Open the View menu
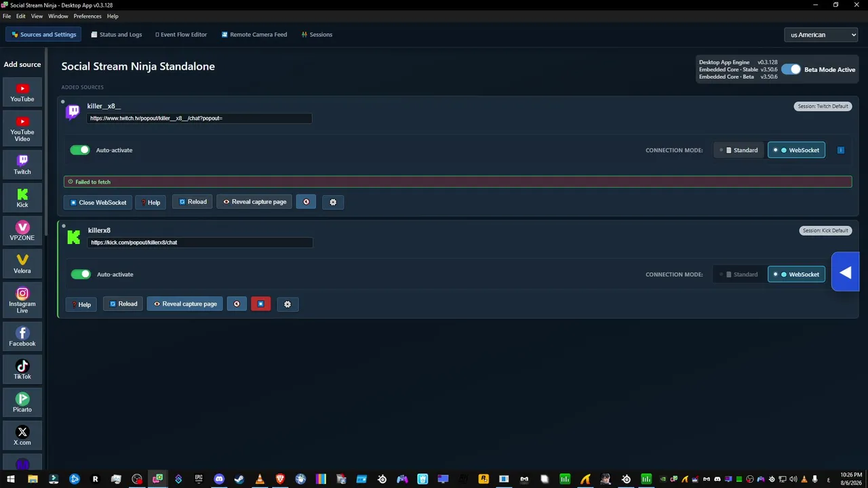 (37, 16)
